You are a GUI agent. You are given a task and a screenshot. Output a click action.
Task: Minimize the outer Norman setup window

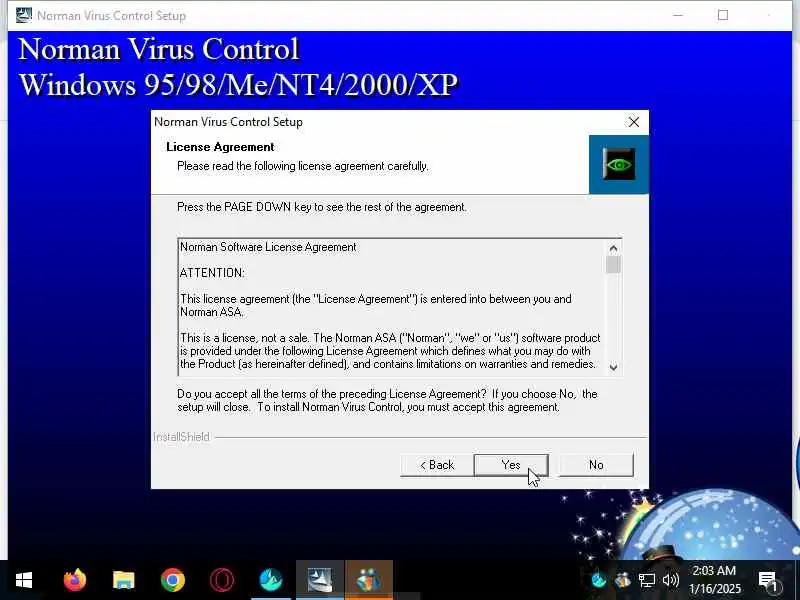(678, 15)
